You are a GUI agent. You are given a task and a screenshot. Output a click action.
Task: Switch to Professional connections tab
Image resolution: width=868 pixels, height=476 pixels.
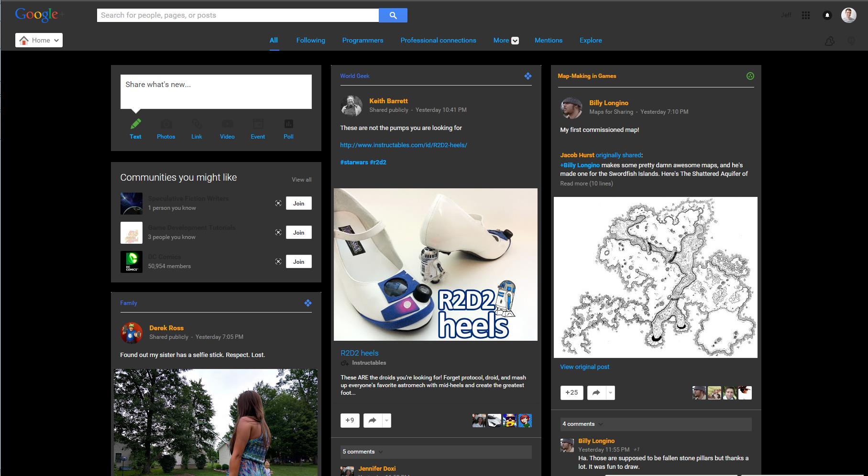(438, 41)
